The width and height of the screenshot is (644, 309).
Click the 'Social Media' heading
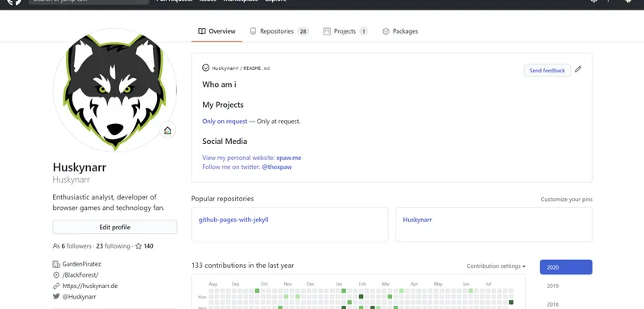click(225, 141)
